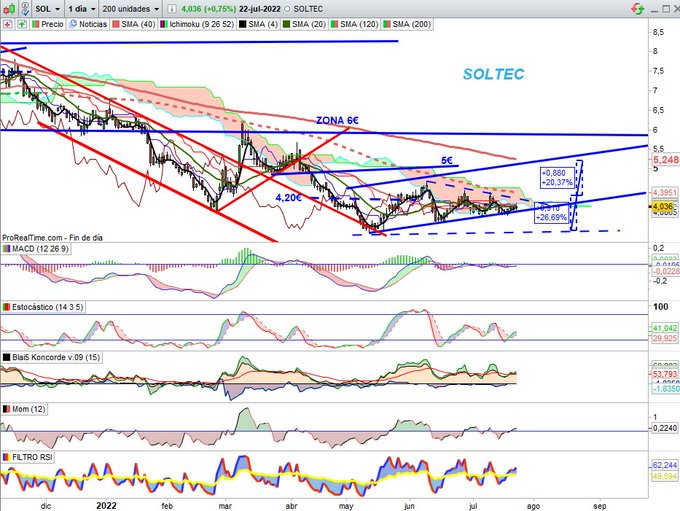
Task: Click the '+26,69%' measurement box
Action: pyautogui.click(x=551, y=213)
